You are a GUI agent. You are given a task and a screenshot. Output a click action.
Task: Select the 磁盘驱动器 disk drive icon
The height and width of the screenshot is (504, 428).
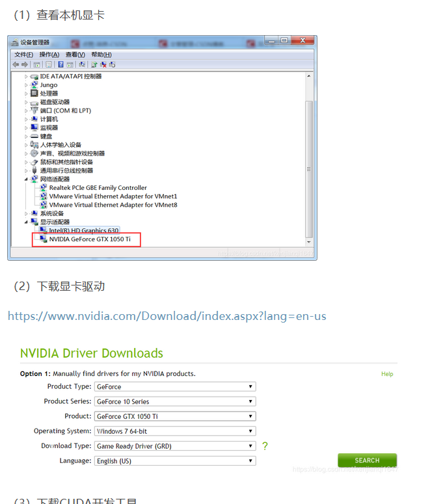click(34, 103)
